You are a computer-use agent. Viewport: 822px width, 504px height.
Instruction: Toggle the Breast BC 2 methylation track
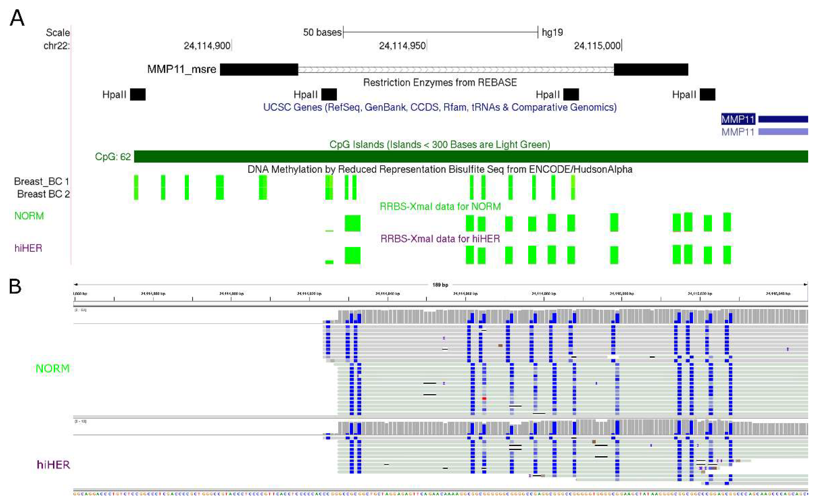tap(43, 194)
